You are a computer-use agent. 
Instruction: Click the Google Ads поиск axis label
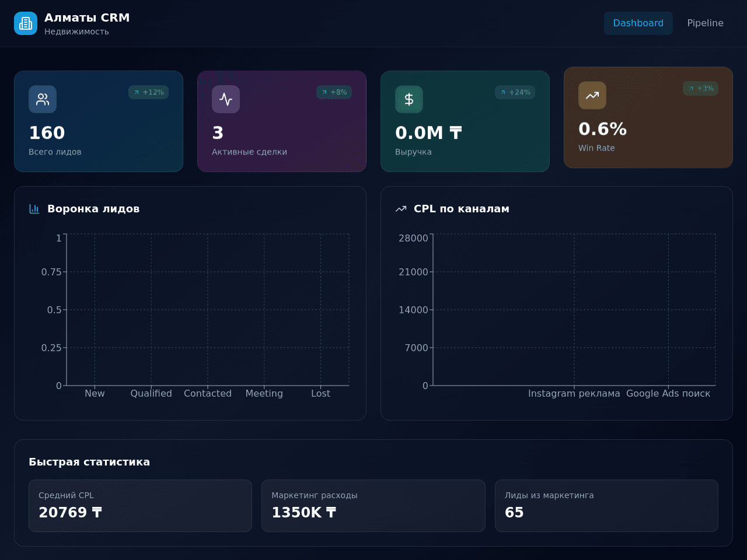(668, 394)
